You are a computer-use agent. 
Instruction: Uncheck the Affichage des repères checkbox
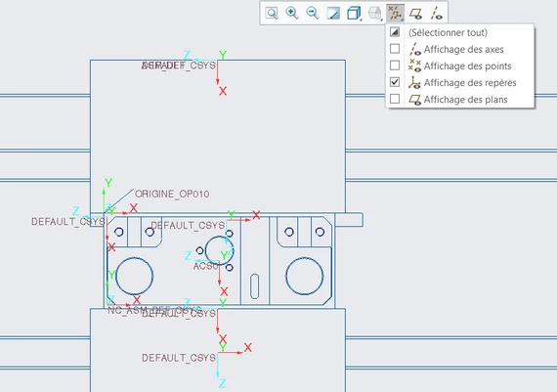click(x=395, y=82)
